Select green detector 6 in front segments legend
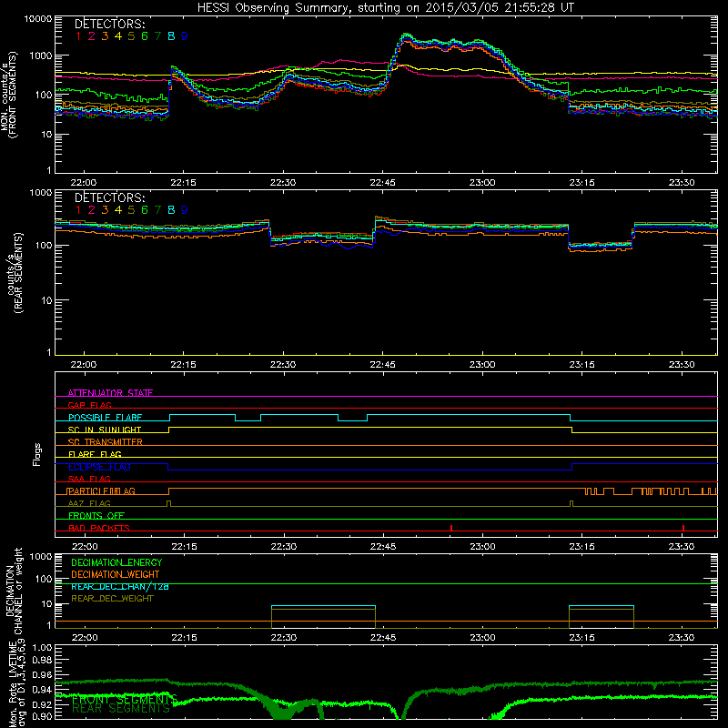 point(145,36)
